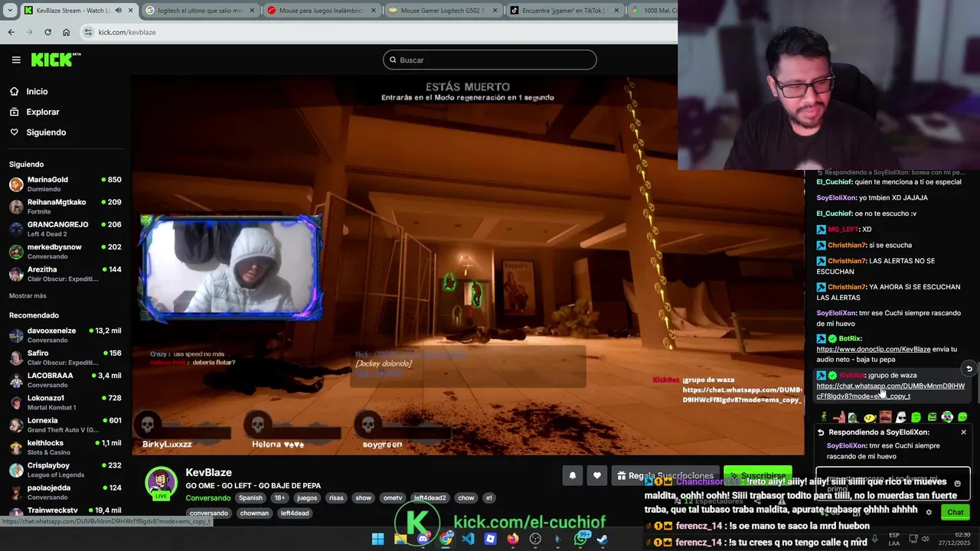
Task: Open Explorar in the sidebar
Action: 43,112
